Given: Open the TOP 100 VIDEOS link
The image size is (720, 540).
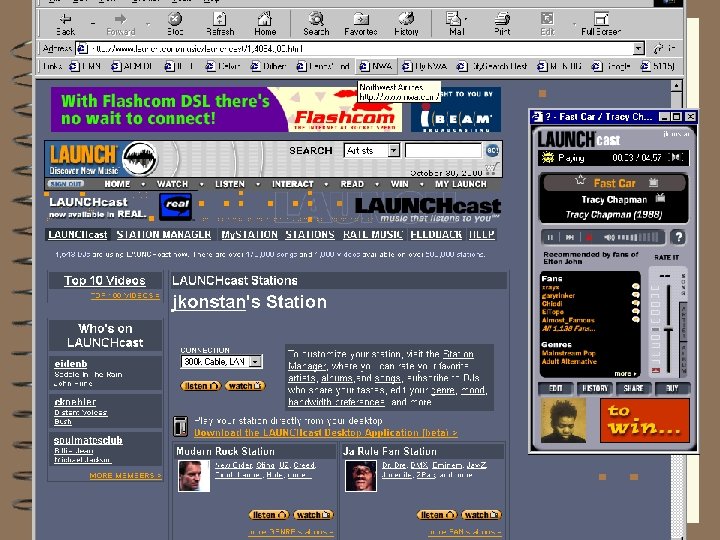Looking at the screenshot, I should pos(125,296).
